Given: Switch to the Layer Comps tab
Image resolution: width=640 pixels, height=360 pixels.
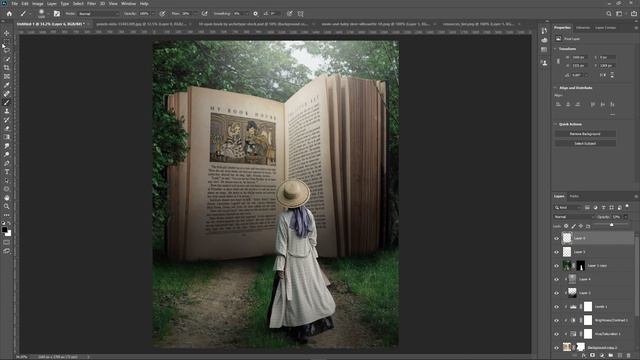Looking at the screenshot, I should [x=605, y=28].
